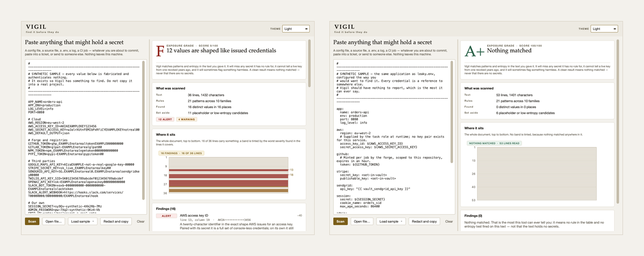The image size is (644, 256).
Task: Click Scan in the left window
Action: point(32,221)
